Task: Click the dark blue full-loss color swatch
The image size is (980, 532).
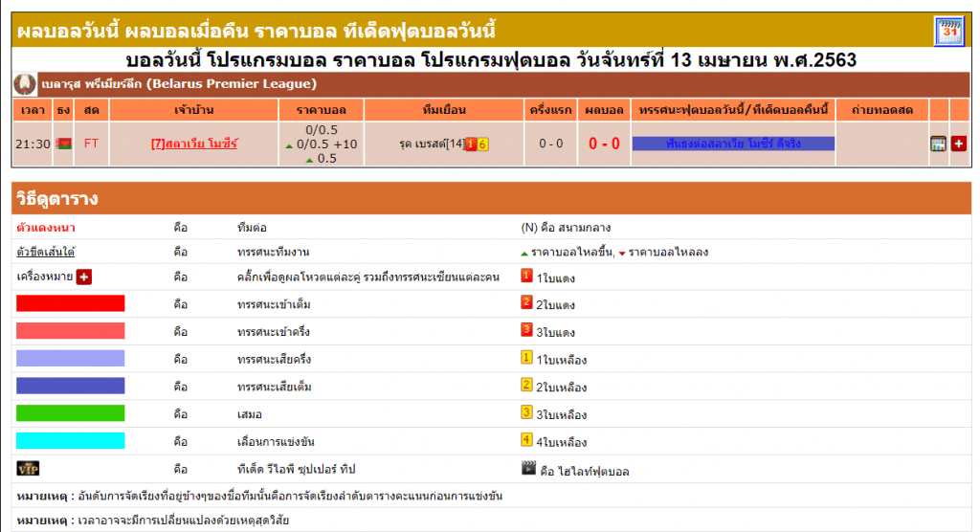Action: pos(71,386)
